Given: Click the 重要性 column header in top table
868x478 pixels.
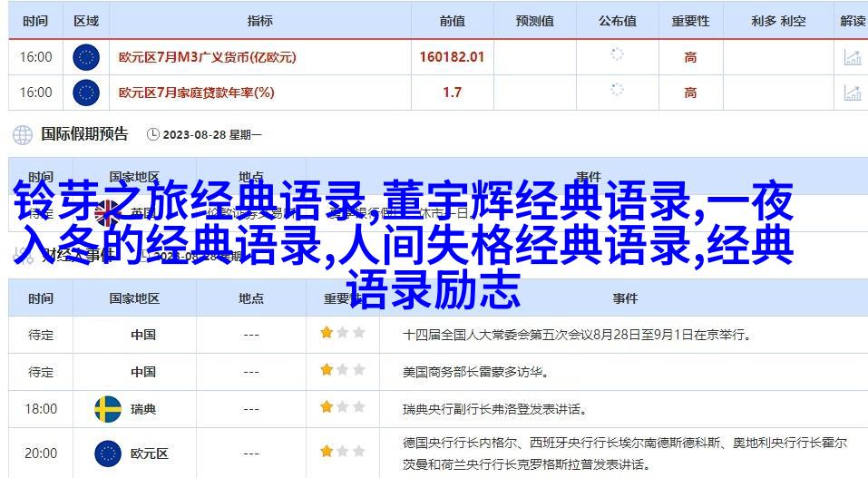Looking at the screenshot, I should [690, 21].
